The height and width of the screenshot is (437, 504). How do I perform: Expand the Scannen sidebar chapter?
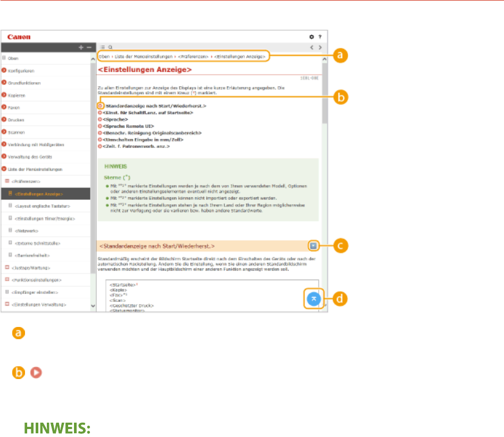pos(4,132)
